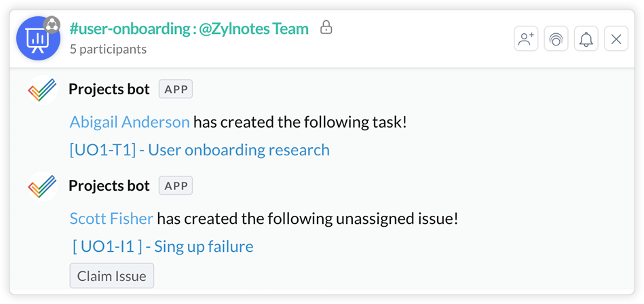The height and width of the screenshot is (304, 644).
Task: Start a broadcast with the live signal icon
Action: [x=556, y=39]
